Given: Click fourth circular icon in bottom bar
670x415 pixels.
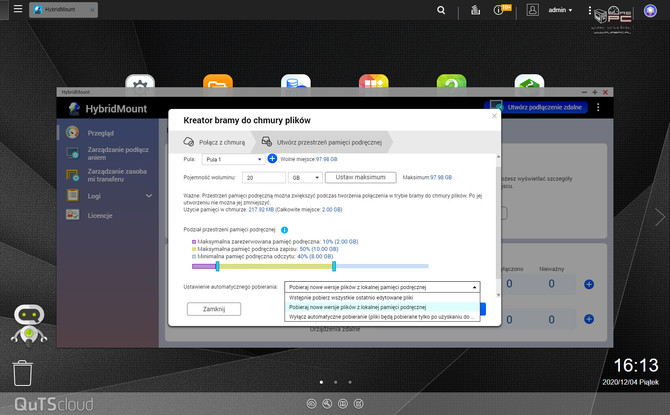Looking at the screenshot, I should [359, 403].
